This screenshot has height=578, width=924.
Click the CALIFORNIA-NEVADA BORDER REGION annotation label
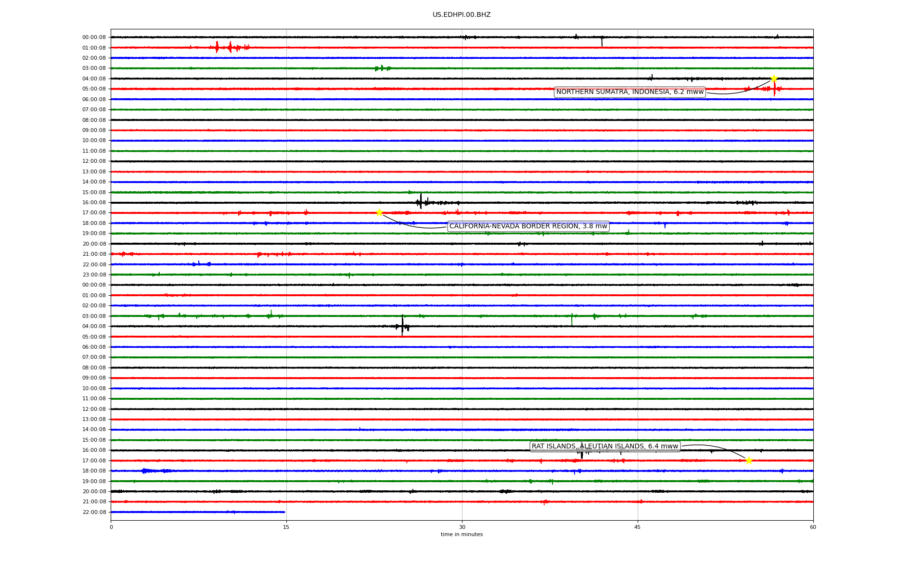[528, 226]
